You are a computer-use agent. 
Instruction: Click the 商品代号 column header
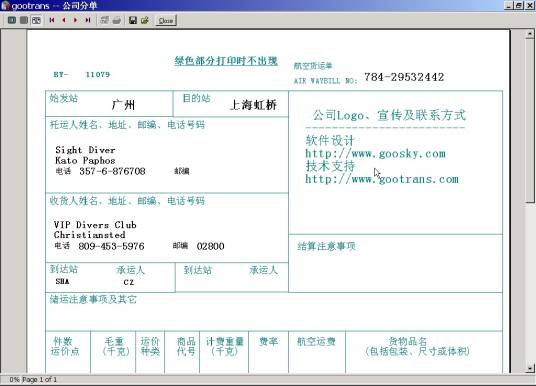tap(186, 346)
